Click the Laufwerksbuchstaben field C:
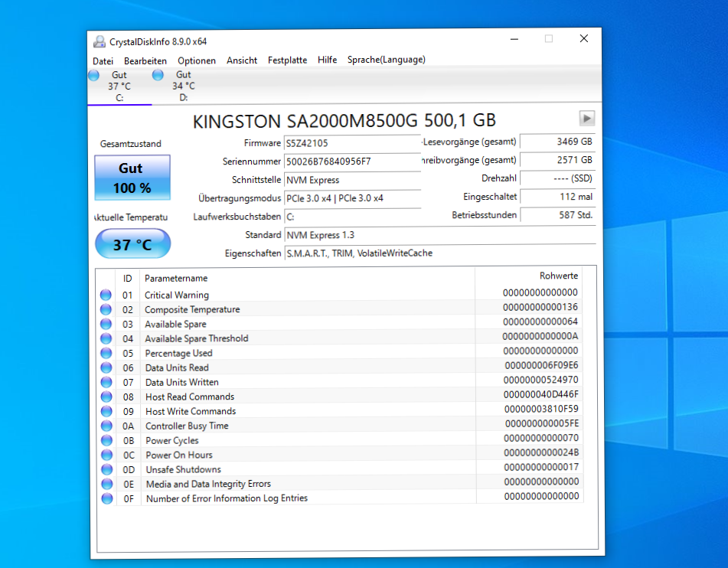Screen dimensions: 728x568 pyautogui.click(x=352, y=217)
